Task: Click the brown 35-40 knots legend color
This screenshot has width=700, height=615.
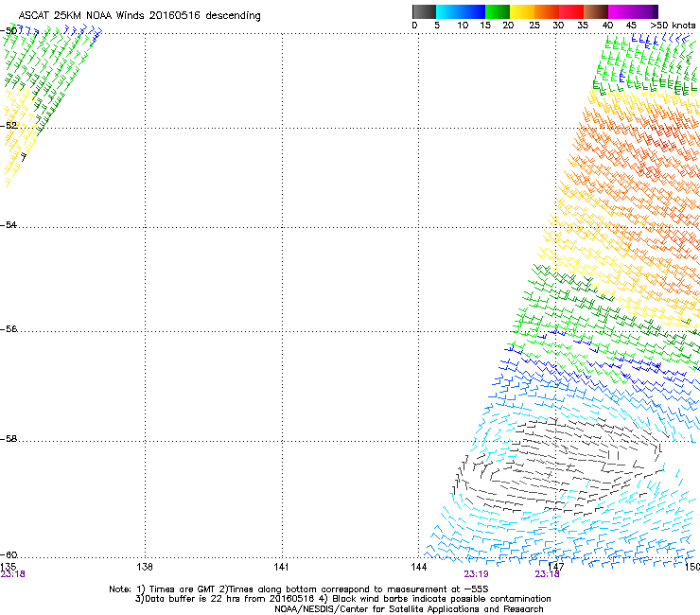Action: coord(596,11)
